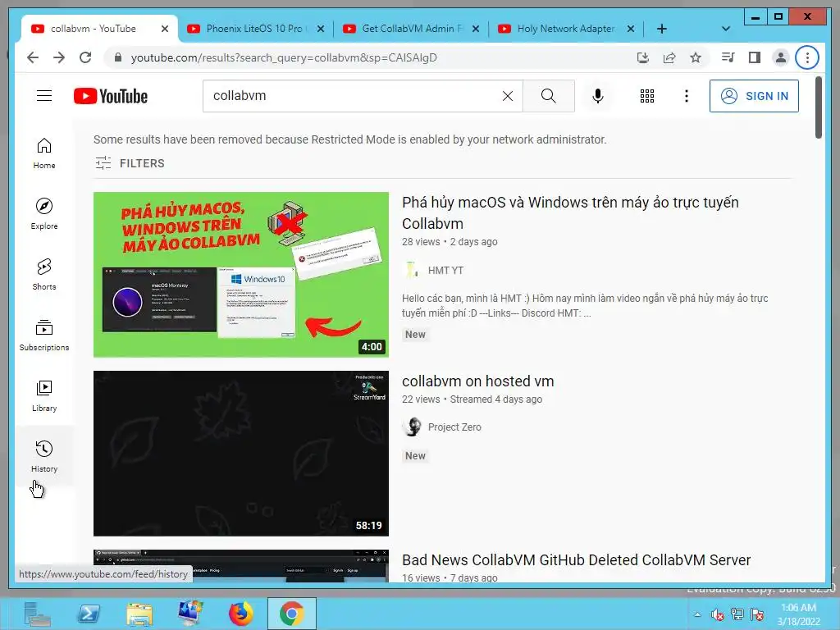Select the collabvm - YouTube tab
This screenshot has height=630, width=840.
tap(92, 29)
